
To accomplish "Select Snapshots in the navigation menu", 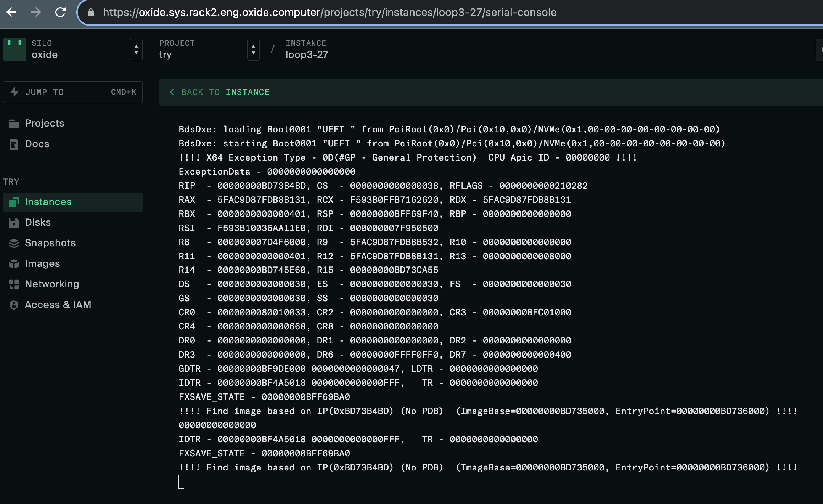I will pos(50,243).
